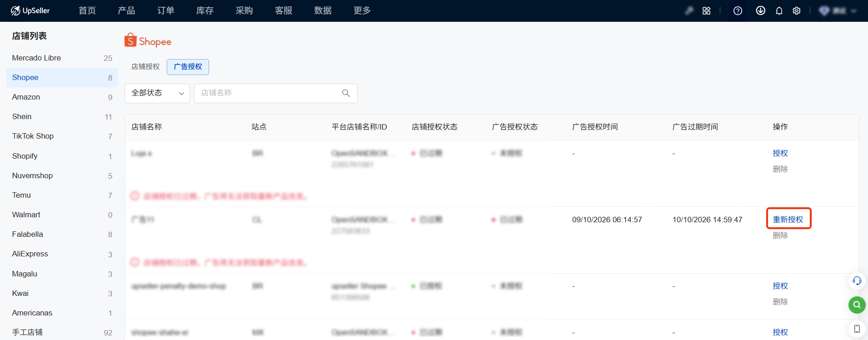Click the 店铺授权状态 column header

(434, 127)
